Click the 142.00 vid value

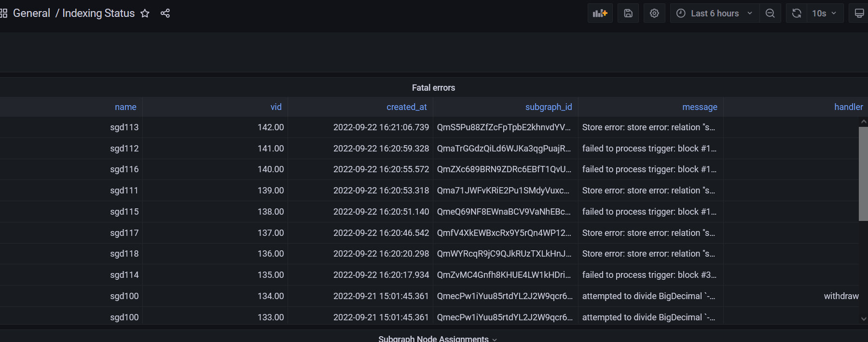[271, 127]
